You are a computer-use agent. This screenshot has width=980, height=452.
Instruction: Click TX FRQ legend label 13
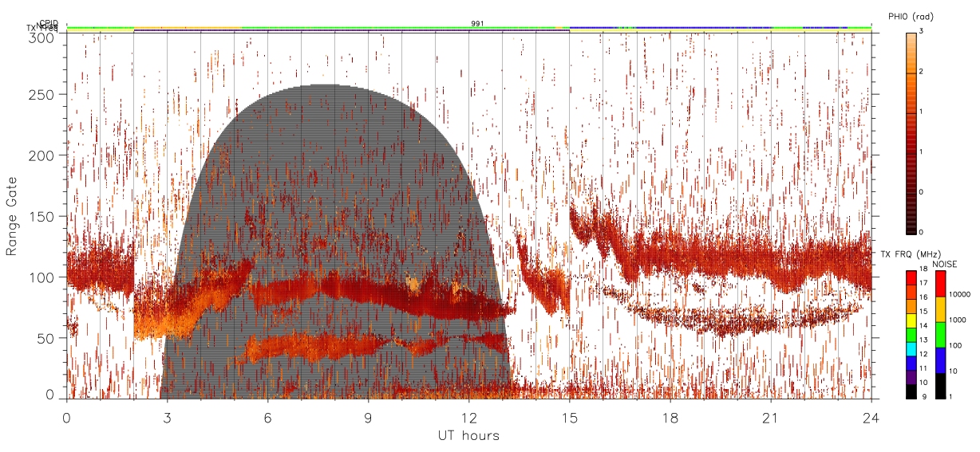point(923,340)
